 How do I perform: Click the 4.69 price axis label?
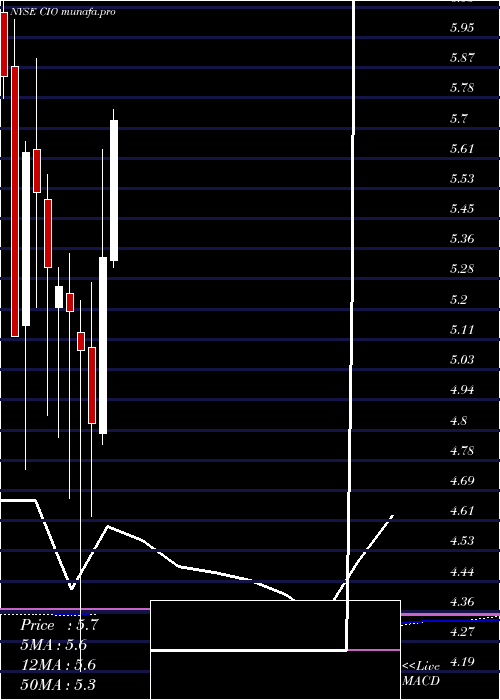pos(462,480)
